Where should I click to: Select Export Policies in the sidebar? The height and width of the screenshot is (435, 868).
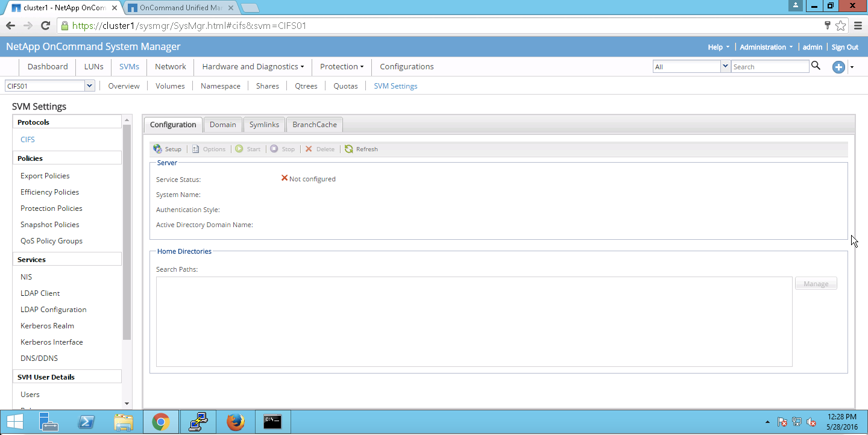click(45, 176)
